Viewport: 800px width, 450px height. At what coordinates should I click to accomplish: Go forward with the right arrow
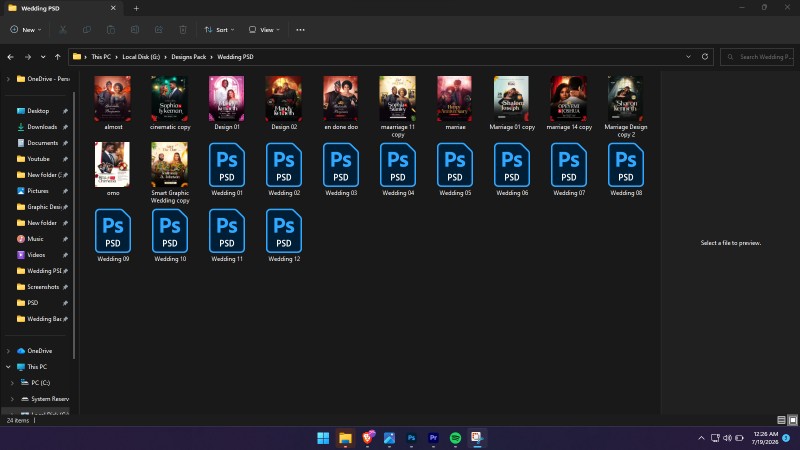tap(28, 57)
